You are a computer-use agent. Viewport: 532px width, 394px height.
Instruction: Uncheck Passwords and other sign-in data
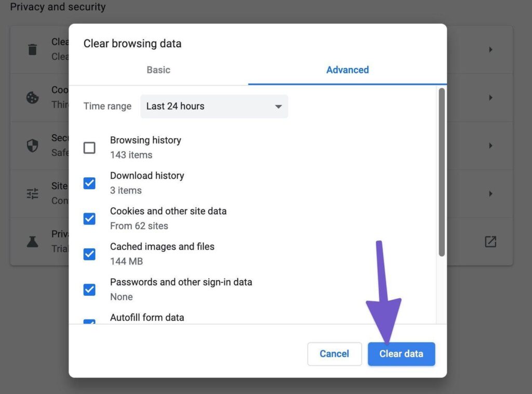89,290
